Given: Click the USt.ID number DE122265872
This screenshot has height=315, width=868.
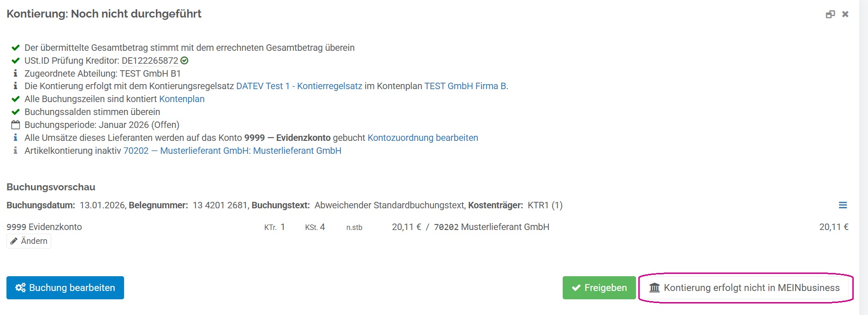Looking at the screenshot, I should tap(149, 61).
